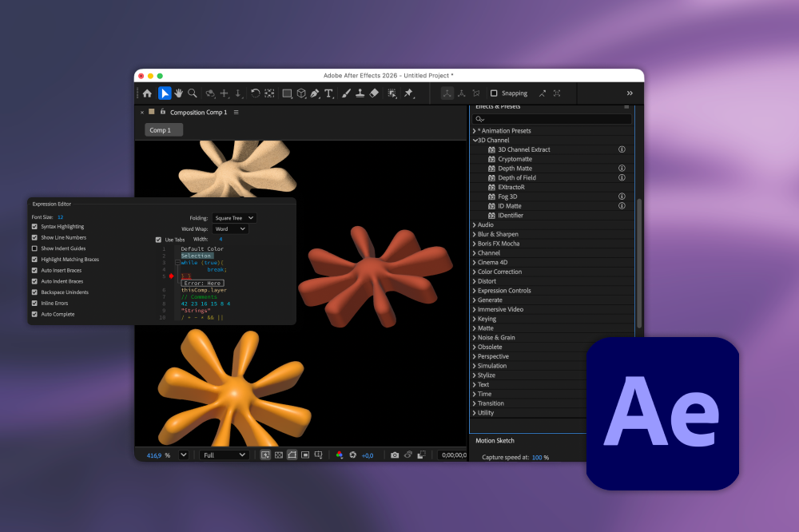Select the Clone Stamp tool
The width and height of the screenshot is (799, 532).
[x=360, y=93]
